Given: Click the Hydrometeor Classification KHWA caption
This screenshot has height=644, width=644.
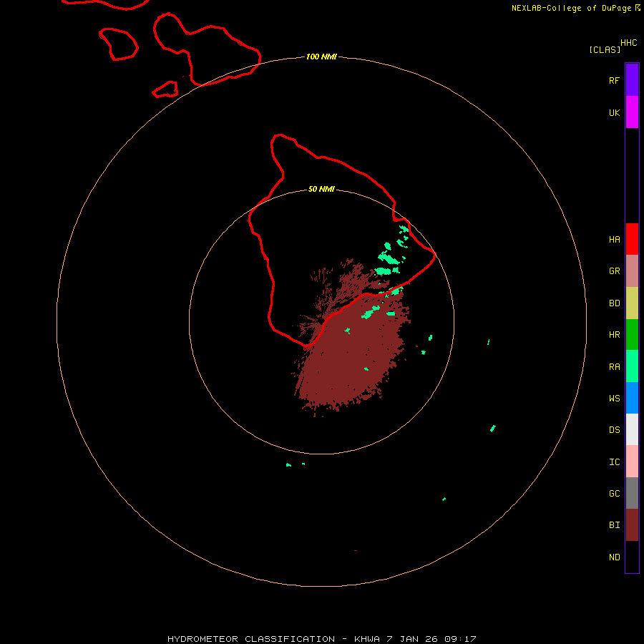Looking at the screenshot, I should 321,639.
